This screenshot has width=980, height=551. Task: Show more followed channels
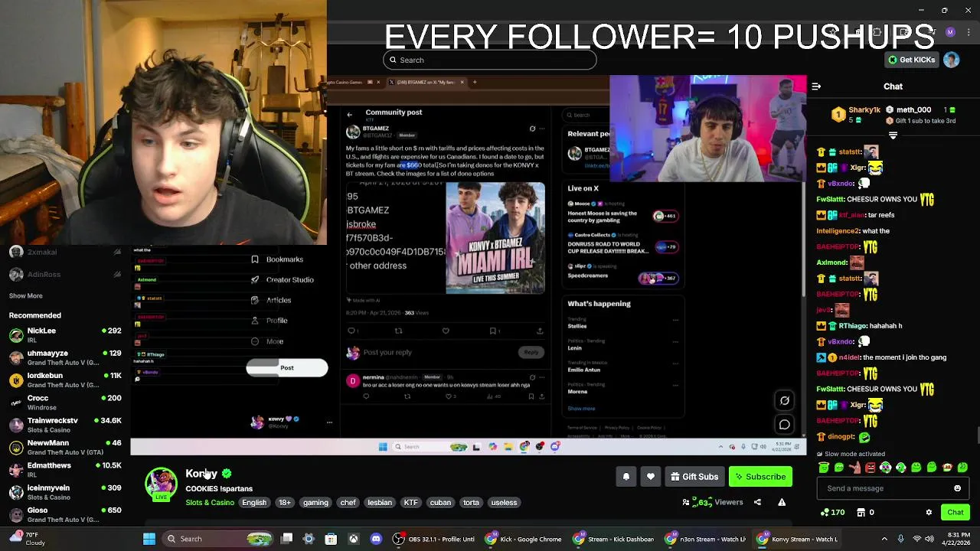[26, 295]
